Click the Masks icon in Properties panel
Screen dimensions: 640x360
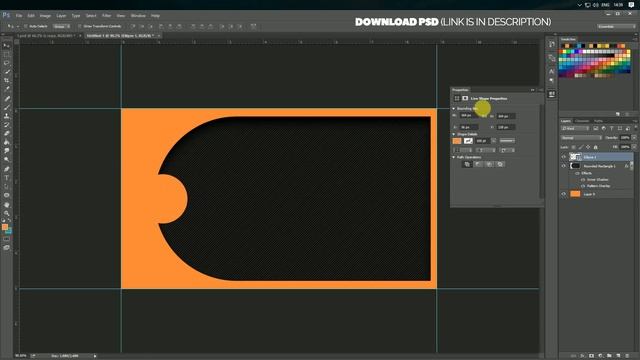(x=465, y=98)
